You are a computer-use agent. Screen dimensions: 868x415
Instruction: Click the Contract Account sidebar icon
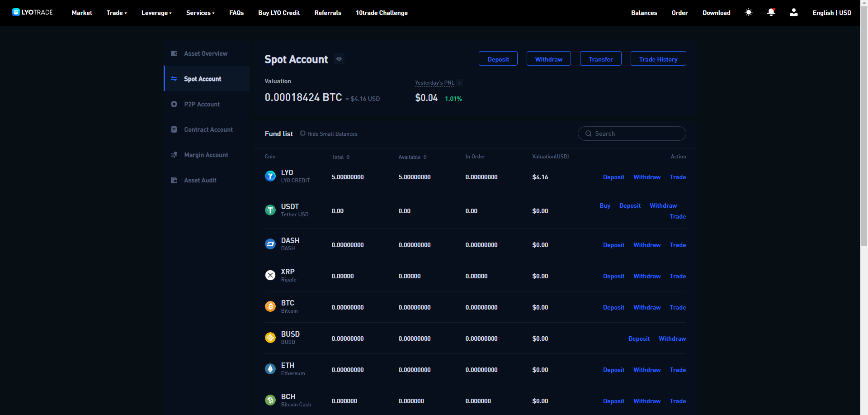(x=174, y=129)
